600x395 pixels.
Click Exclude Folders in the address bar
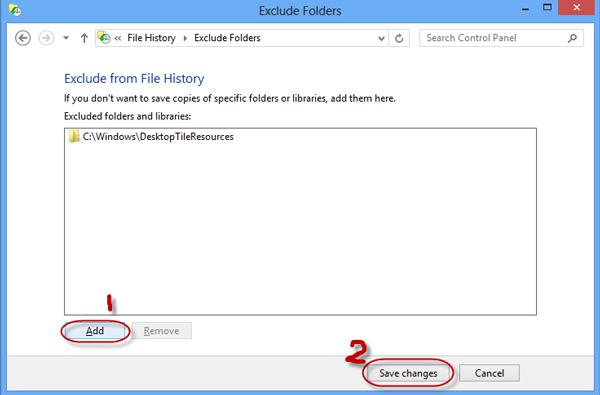tap(227, 38)
